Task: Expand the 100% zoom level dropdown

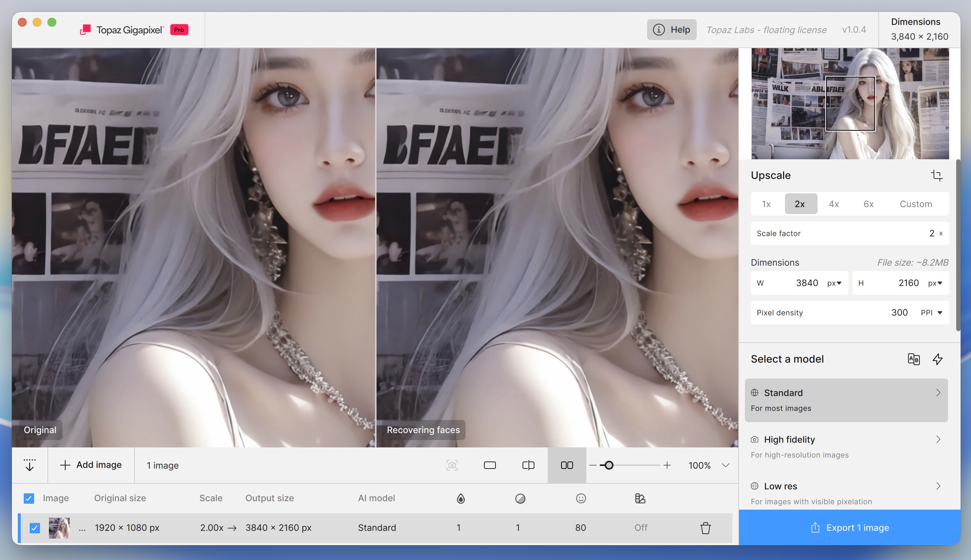Action: 725,466
